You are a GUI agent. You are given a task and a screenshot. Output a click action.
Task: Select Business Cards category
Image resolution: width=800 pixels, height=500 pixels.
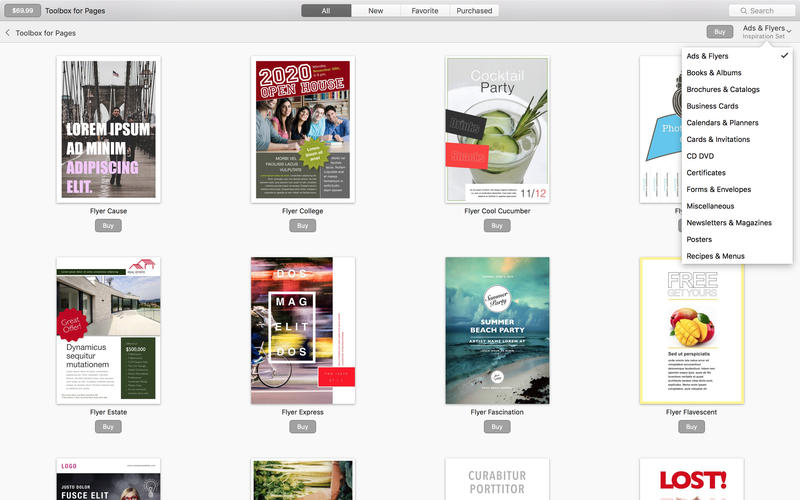pos(737,106)
